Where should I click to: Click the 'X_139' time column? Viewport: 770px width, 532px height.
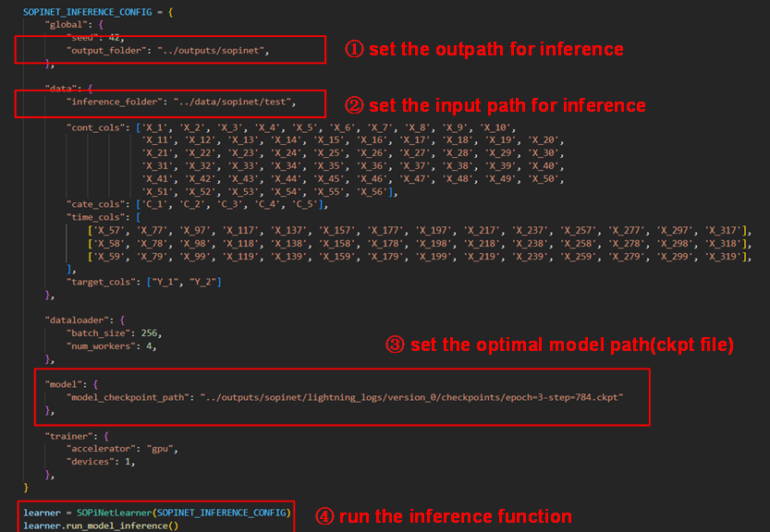click(x=290, y=256)
